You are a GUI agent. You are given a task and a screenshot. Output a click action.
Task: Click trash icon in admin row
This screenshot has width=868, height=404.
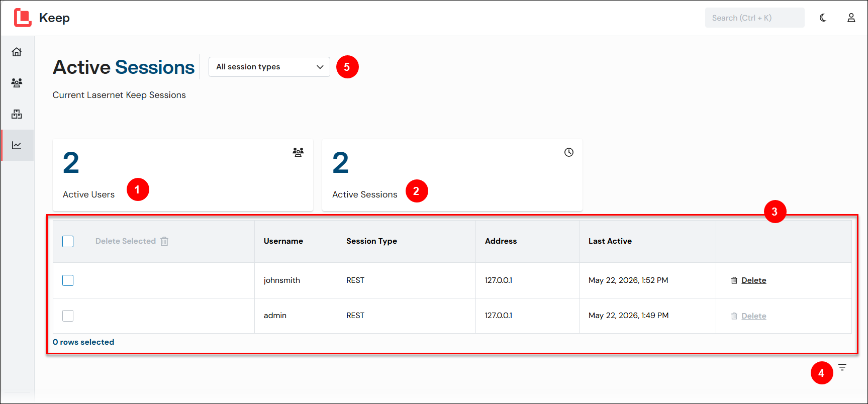tap(734, 316)
